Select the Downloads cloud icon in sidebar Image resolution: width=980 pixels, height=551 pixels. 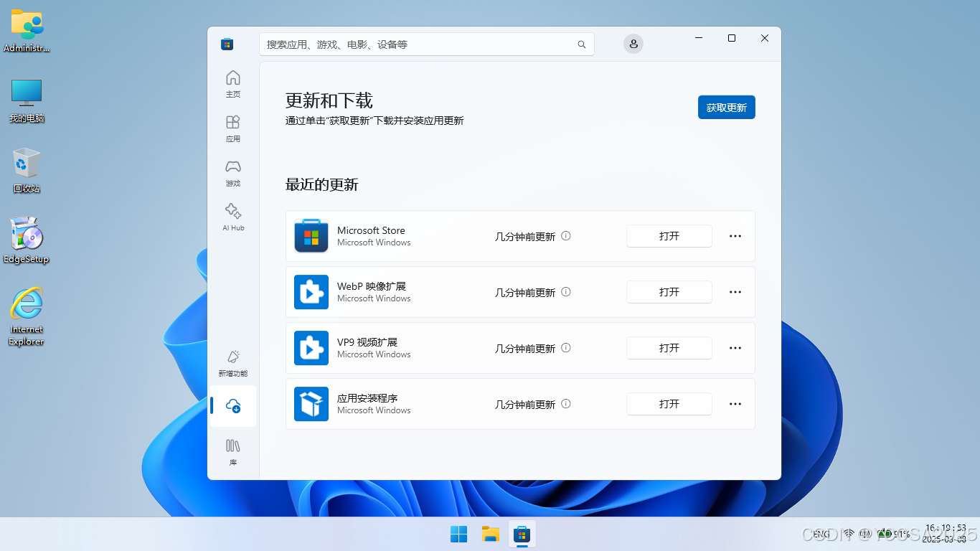(233, 406)
